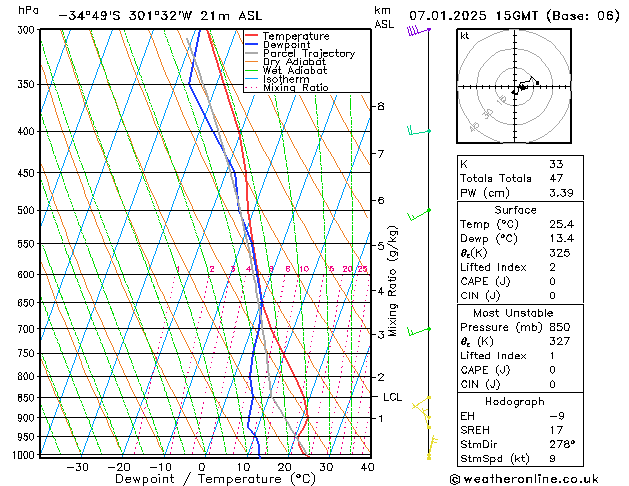Click the hodograph circle plot
The image size is (629, 486).
coord(514,86)
